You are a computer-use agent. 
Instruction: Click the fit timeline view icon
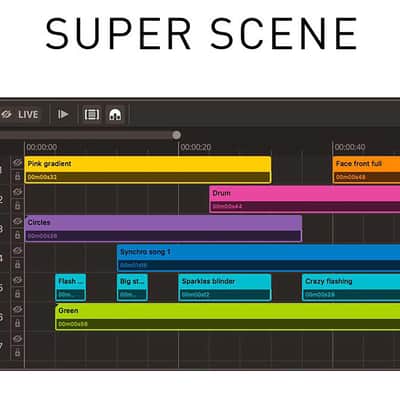[x=91, y=115]
